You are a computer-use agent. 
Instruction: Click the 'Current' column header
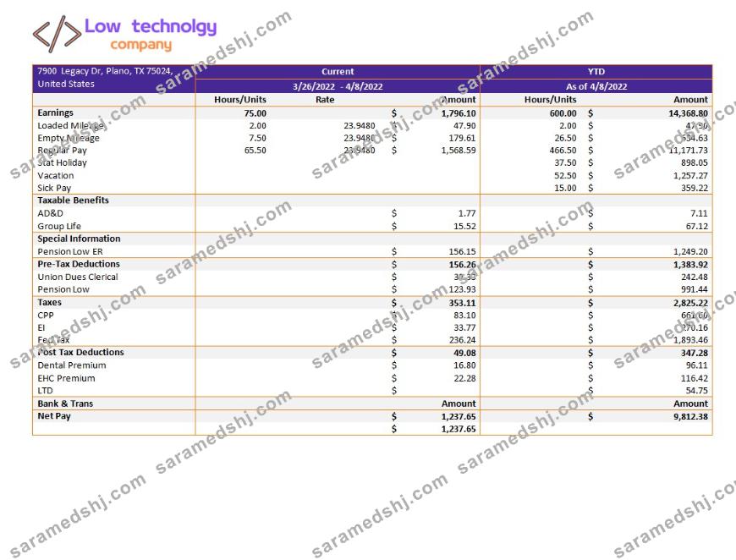click(338, 71)
